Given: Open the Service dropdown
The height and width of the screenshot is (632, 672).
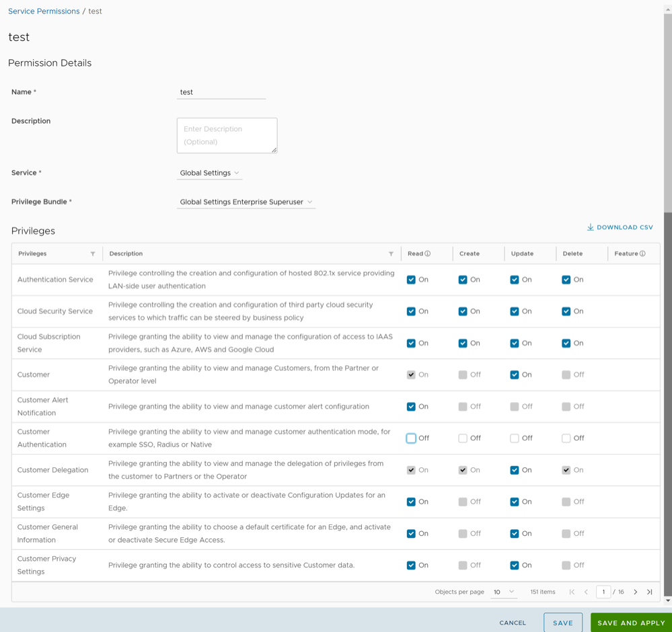Looking at the screenshot, I should tap(209, 173).
